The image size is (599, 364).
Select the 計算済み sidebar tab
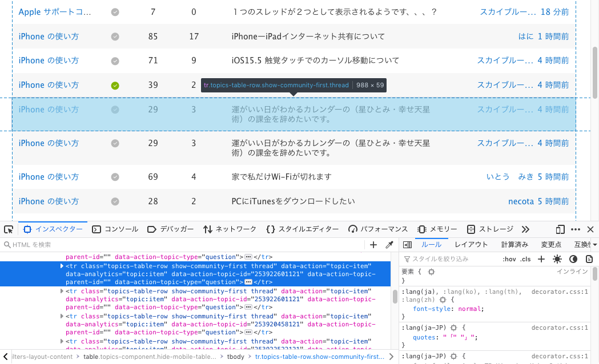[x=514, y=245]
